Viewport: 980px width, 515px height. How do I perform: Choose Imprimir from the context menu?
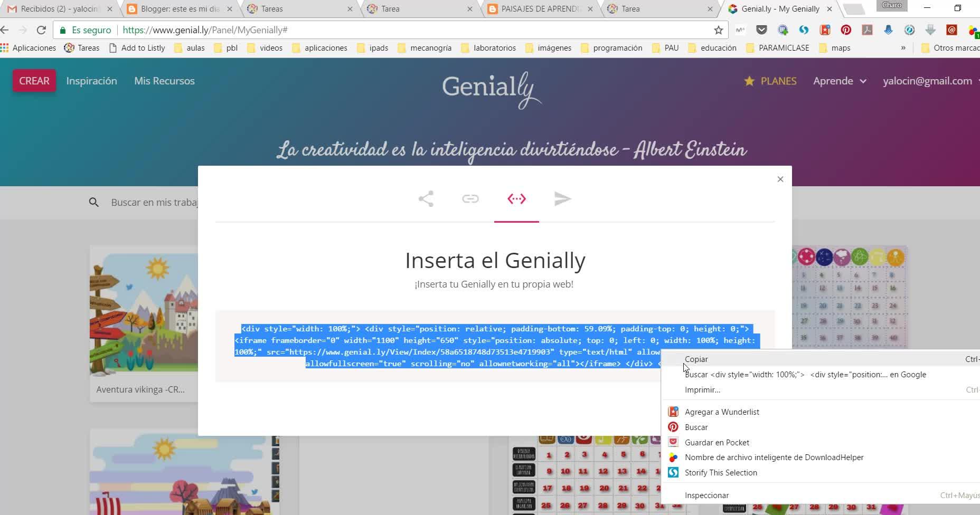(821, 390)
